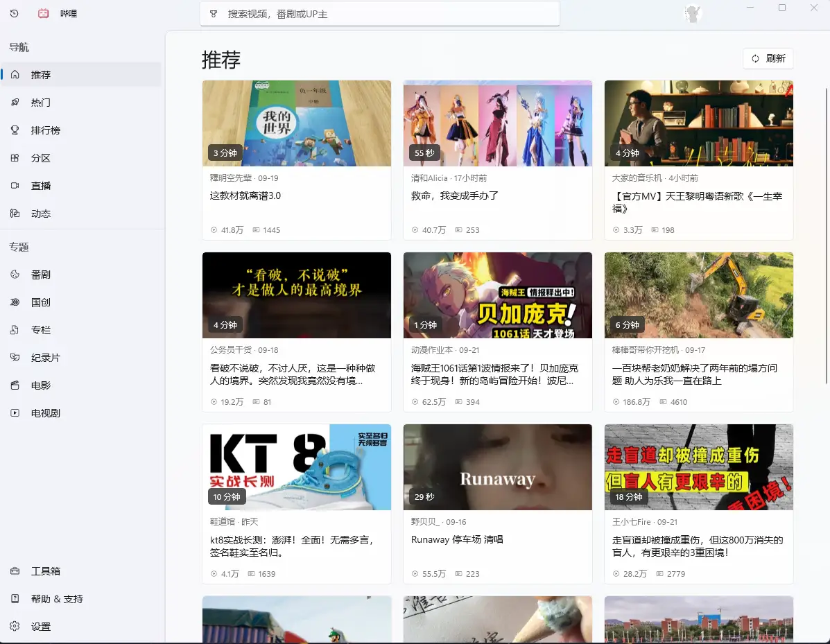Viewport: 830px width, 644px height.
Task: Open 国创 under 专题
Action: coord(82,302)
